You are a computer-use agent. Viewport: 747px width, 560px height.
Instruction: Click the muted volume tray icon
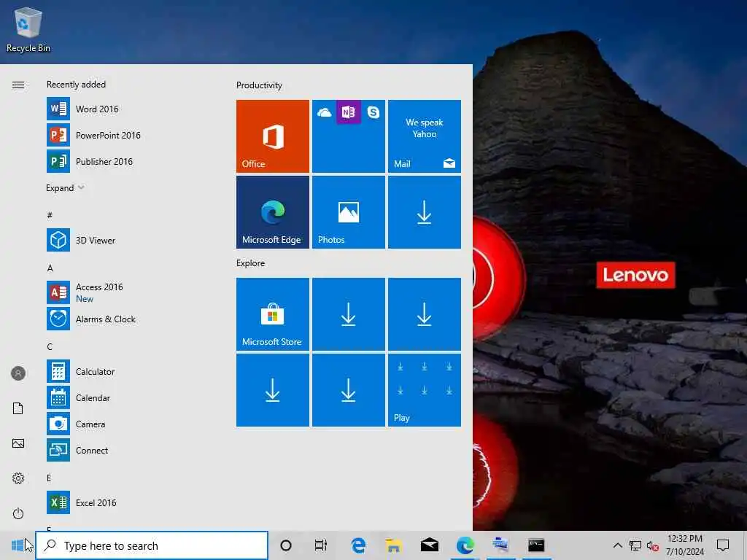click(x=652, y=545)
